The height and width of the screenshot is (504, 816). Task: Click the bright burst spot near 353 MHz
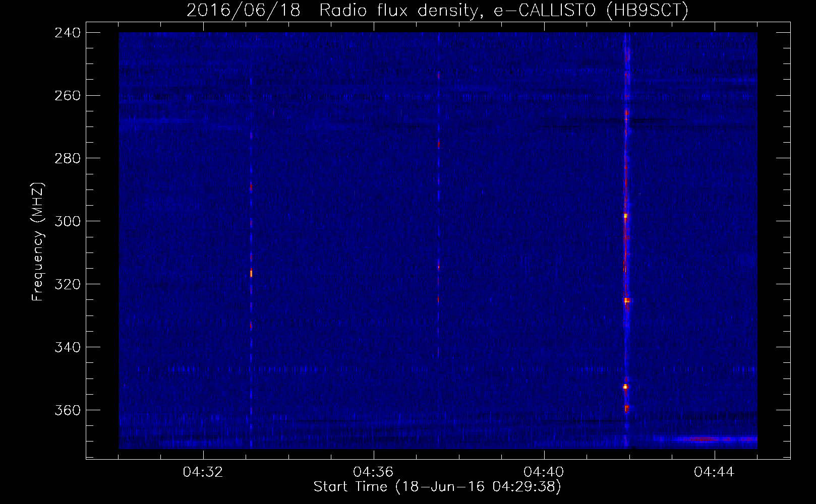pyautogui.click(x=625, y=387)
